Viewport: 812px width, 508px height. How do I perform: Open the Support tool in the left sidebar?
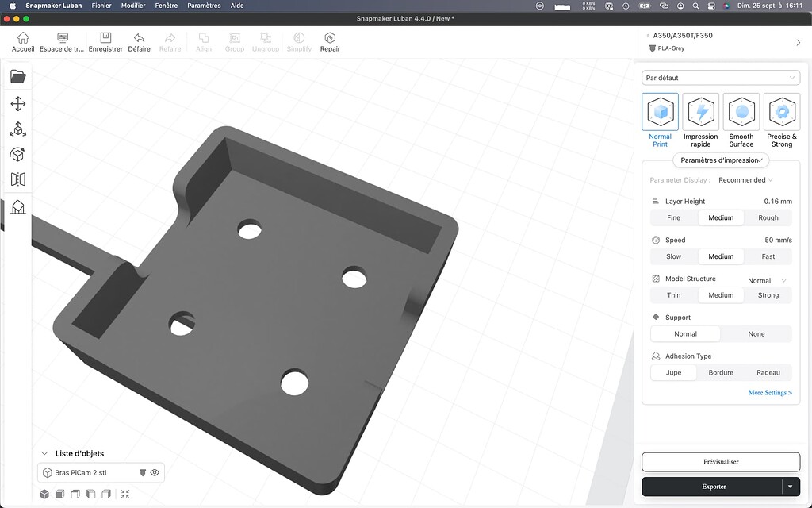18,207
